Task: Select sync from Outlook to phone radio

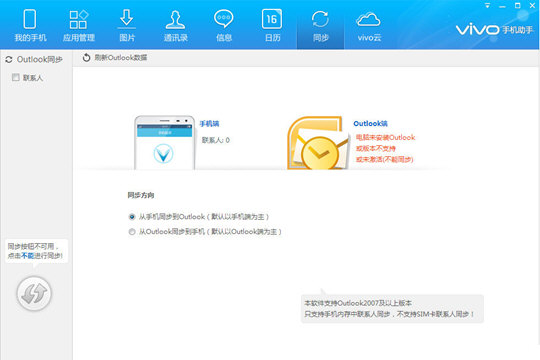Action: (x=132, y=232)
